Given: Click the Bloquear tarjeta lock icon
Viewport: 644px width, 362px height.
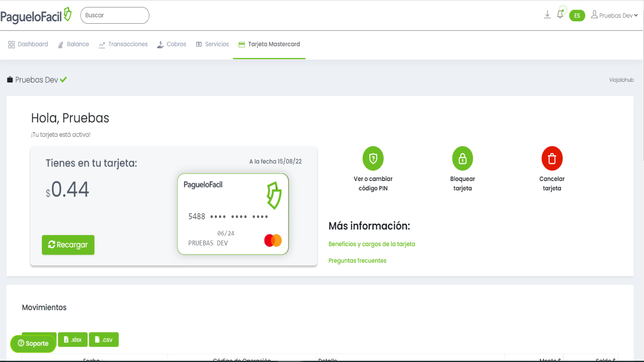Looking at the screenshot, I should tap(462, 158).
